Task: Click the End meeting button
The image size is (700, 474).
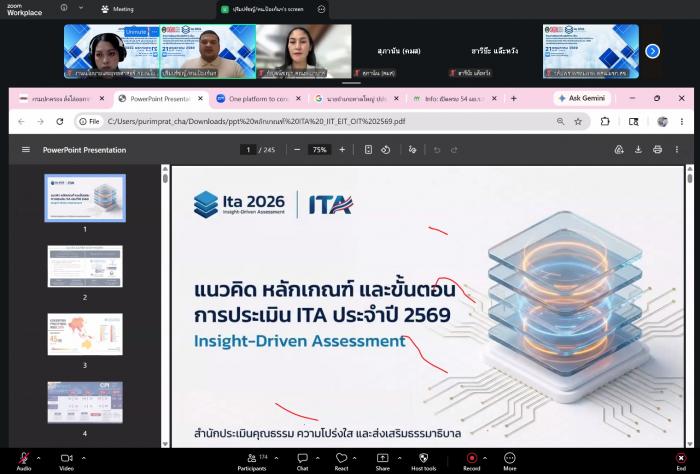Action: [x=681, y=461]
